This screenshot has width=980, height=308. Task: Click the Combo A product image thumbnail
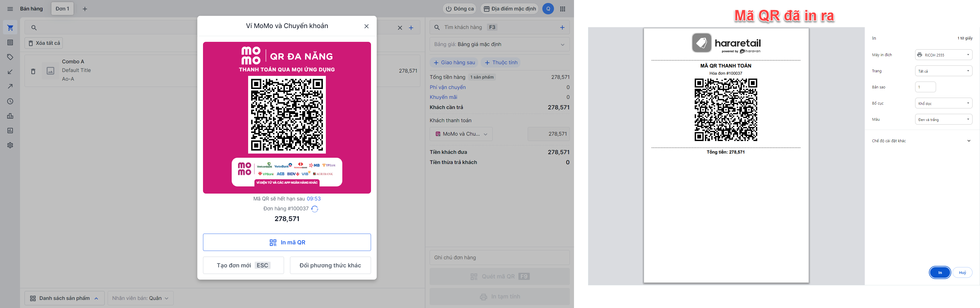point(50,71)
